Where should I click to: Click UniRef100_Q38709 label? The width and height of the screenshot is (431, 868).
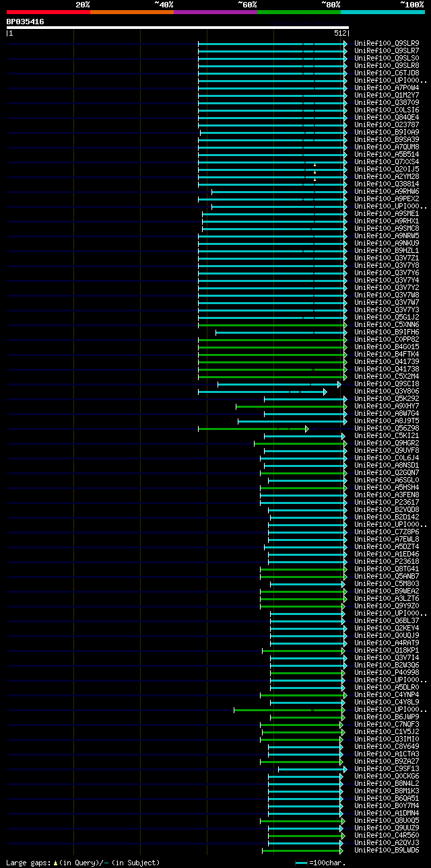pos(387,102)
